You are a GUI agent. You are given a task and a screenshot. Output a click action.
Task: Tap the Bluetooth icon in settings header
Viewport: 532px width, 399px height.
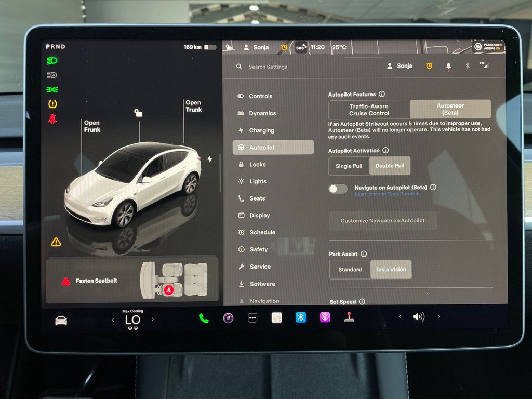(467, 65)
